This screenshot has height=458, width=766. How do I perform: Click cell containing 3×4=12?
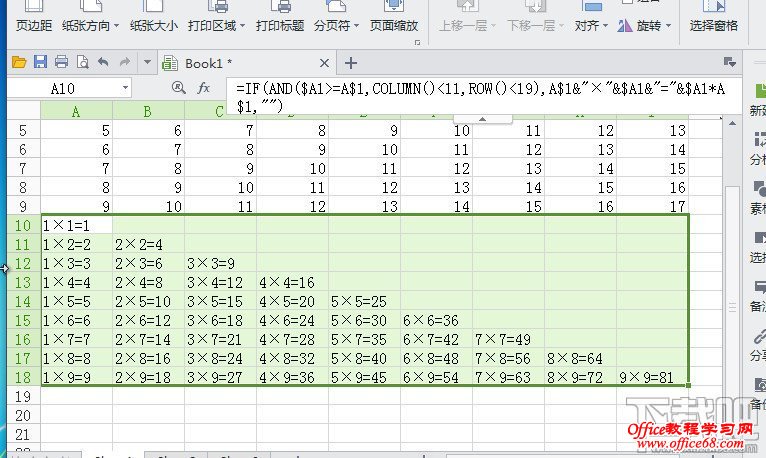tap(220, 282)
